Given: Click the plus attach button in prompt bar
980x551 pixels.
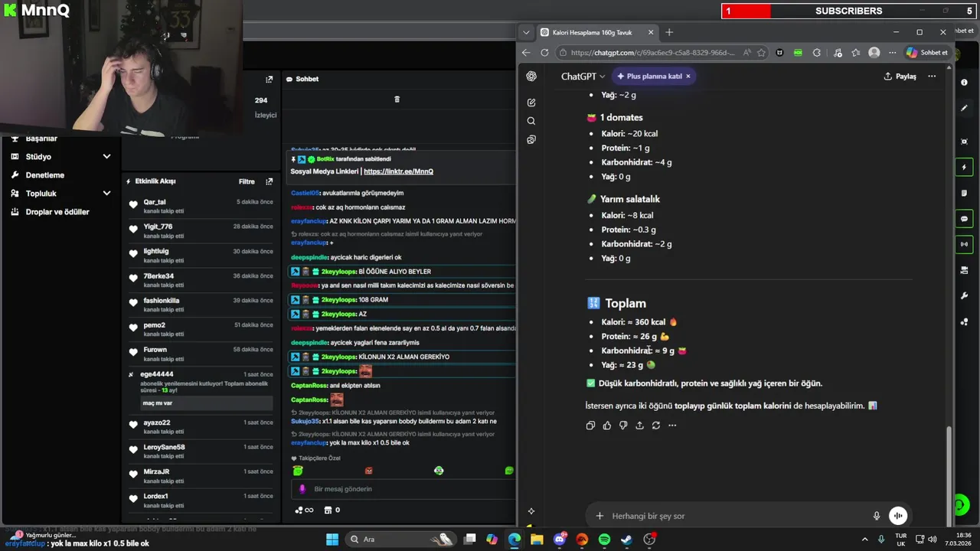Looking at the screenshot, I should (x=599, y=516).
